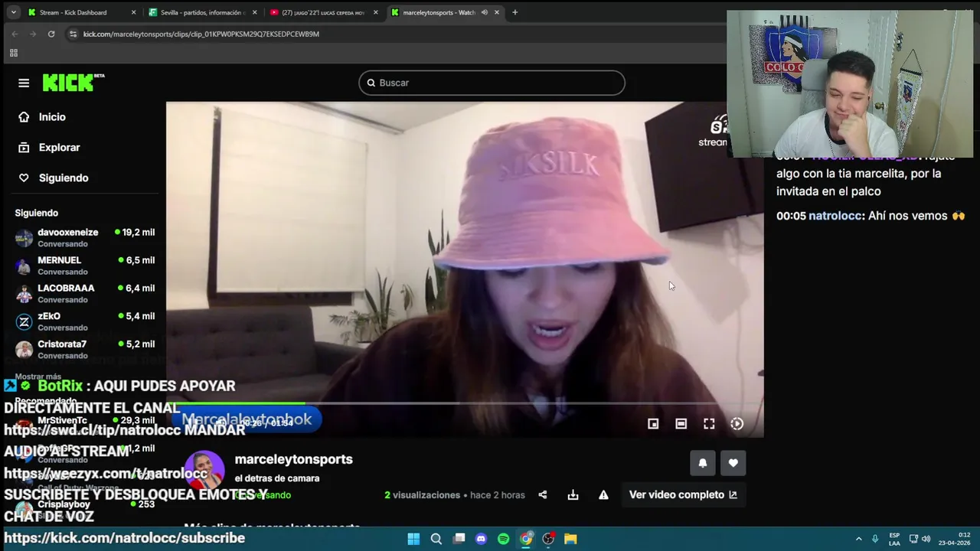Open Ver video completo
The height and width of the screenshot is (551, 980).
click(x=683, y=495)
